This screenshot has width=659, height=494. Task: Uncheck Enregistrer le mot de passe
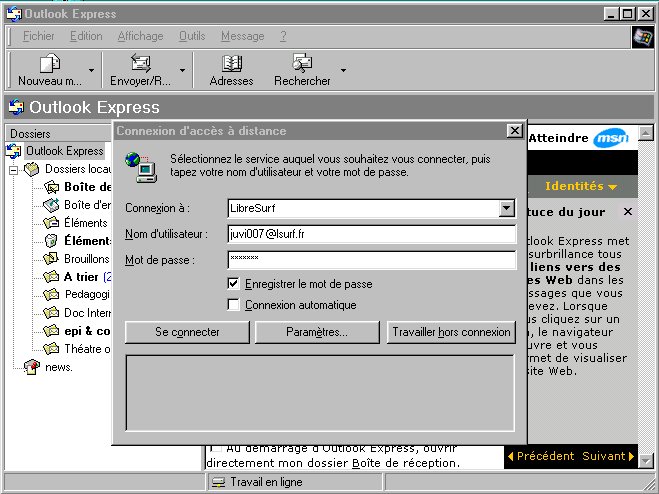tap(233, 283)
